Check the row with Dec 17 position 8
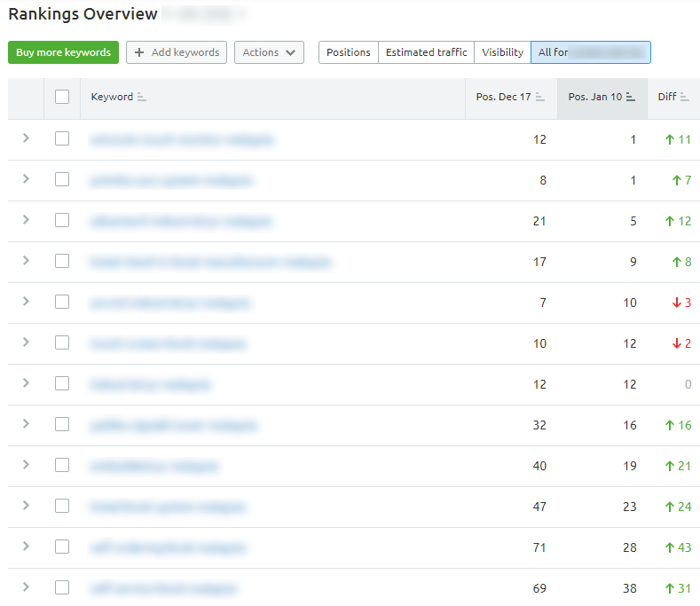Viewport: 700px width, 606px height. click(x=62, y=179)
